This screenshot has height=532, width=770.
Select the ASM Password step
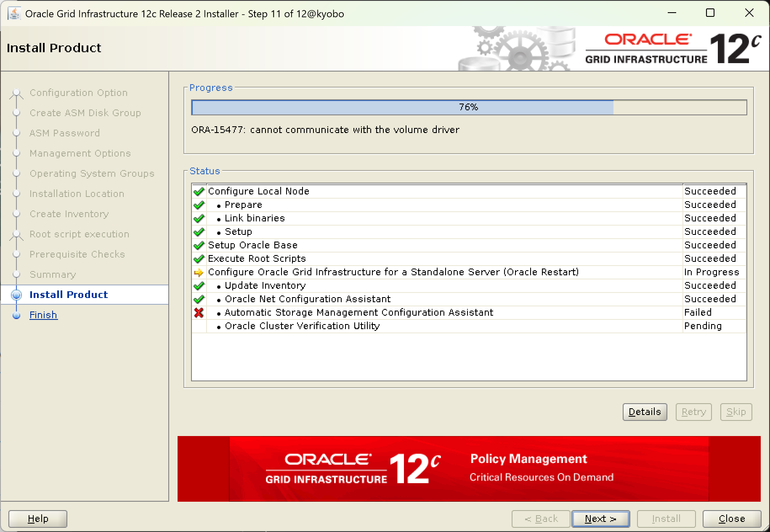[64, 133]
